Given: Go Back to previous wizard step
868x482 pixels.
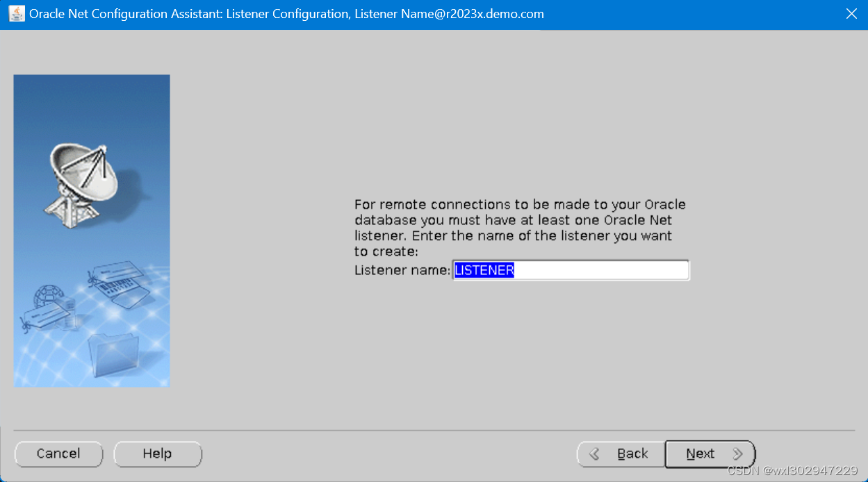Looking at the screenshot, I should coord(621,454).
